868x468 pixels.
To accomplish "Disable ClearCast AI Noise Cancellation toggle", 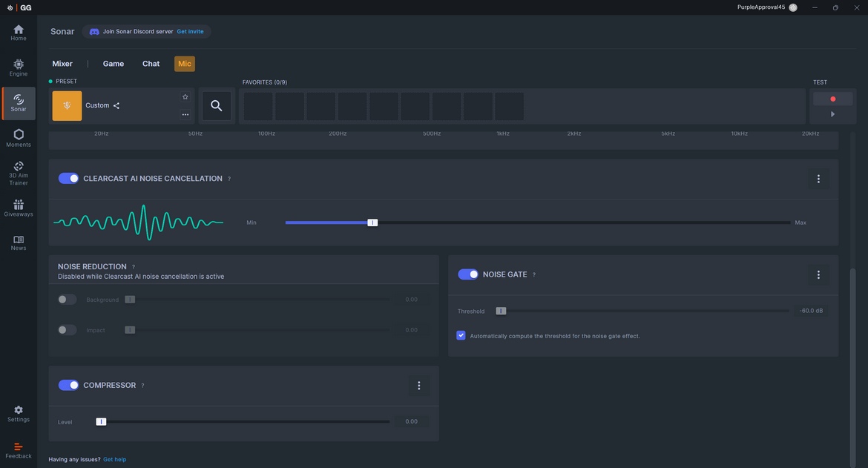I will pyautogui.click(x=68, y=179).
